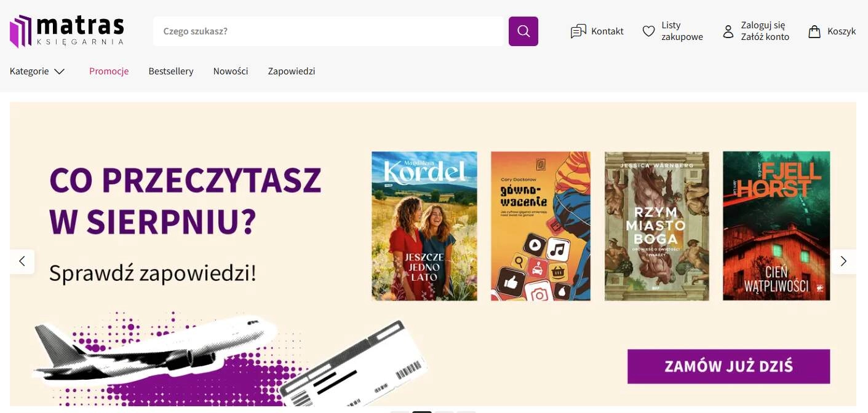Click the user account person icon

[728, 31]
